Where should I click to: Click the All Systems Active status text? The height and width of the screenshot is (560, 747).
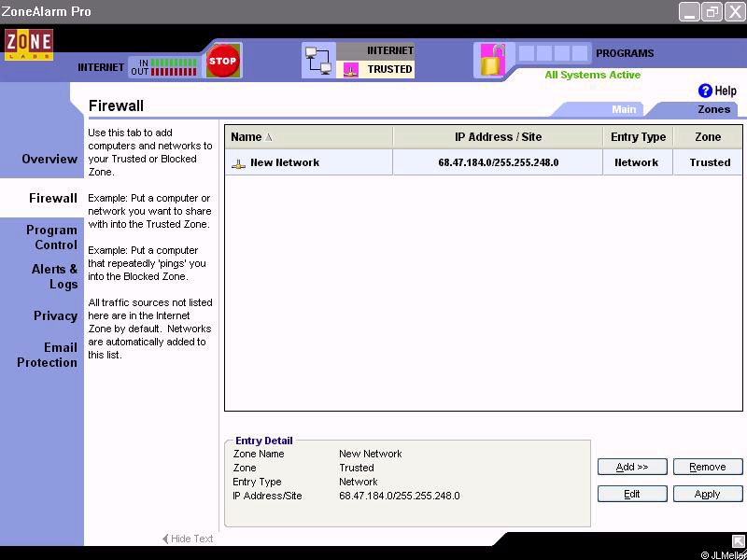coord(593,75)
